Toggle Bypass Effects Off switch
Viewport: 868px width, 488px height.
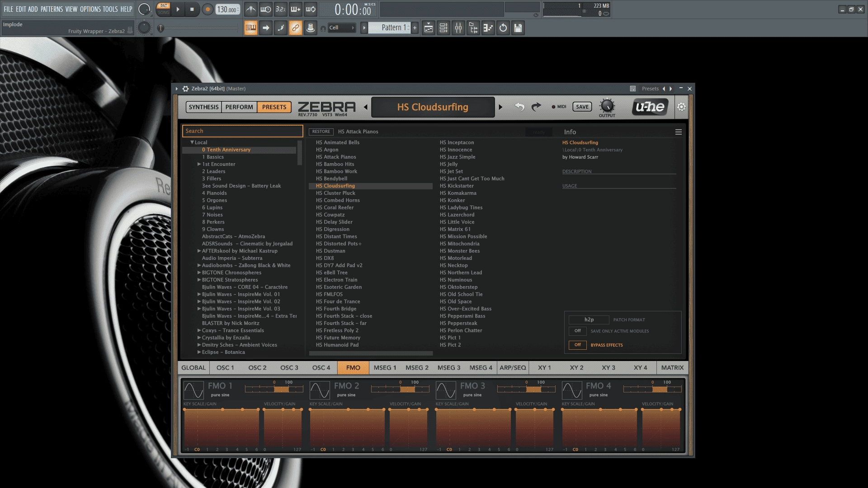(577, 345)
